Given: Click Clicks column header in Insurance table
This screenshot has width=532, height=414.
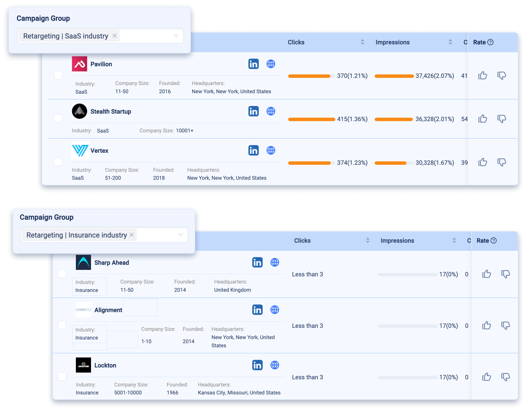Looking at the screenshot, I should [x=302, y=240].
